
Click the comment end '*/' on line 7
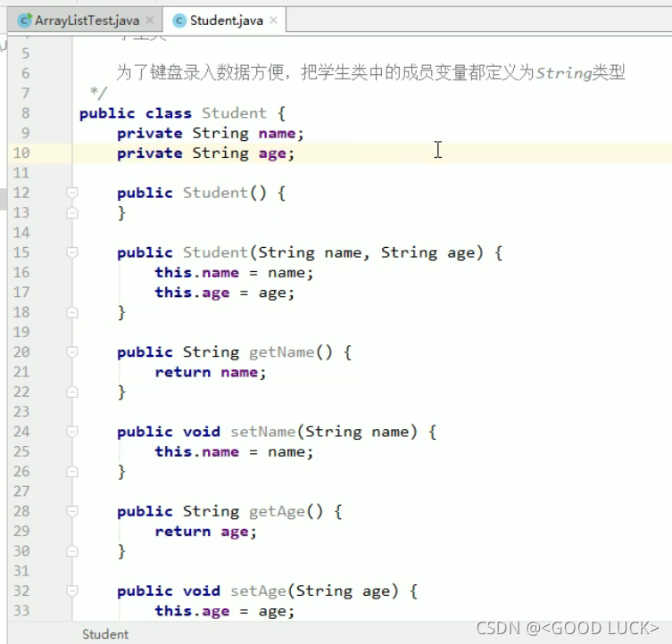98,92
